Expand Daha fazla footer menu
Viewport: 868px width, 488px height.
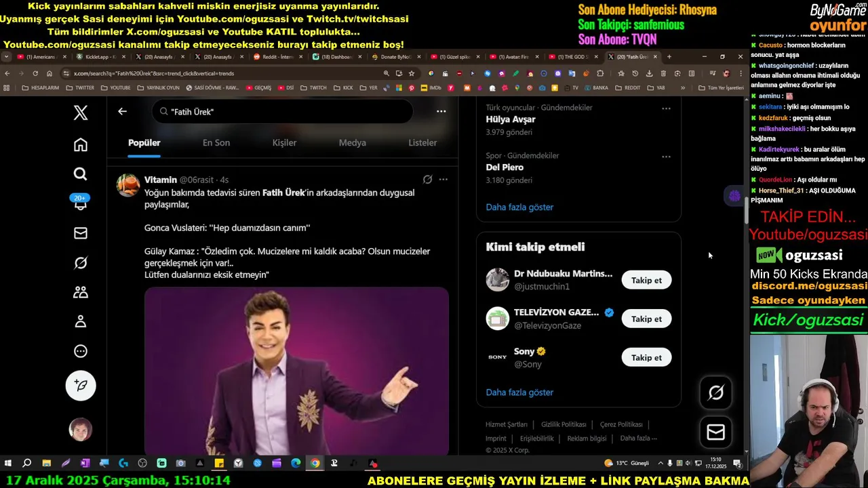pos(638,439)
